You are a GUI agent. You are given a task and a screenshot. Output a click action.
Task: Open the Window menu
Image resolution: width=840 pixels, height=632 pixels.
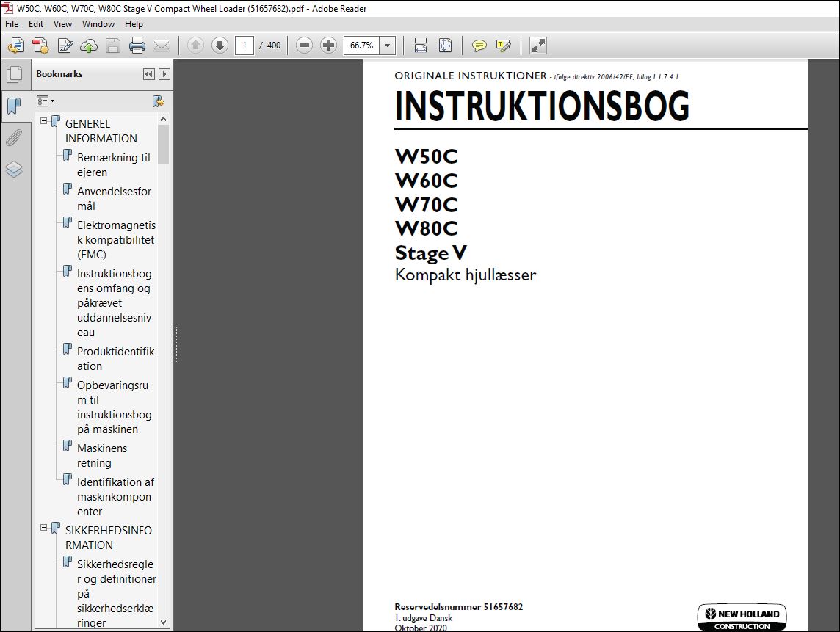[x=98, y=24]
